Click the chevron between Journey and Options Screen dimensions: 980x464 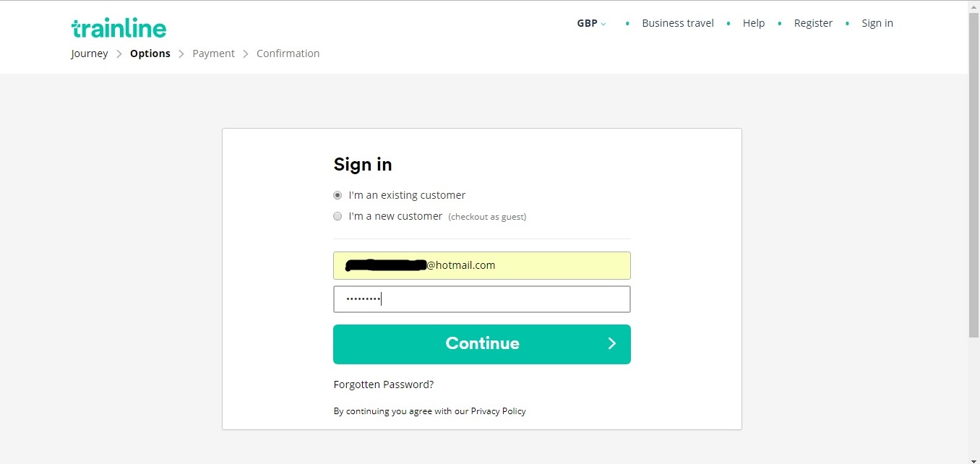point(119,54)
